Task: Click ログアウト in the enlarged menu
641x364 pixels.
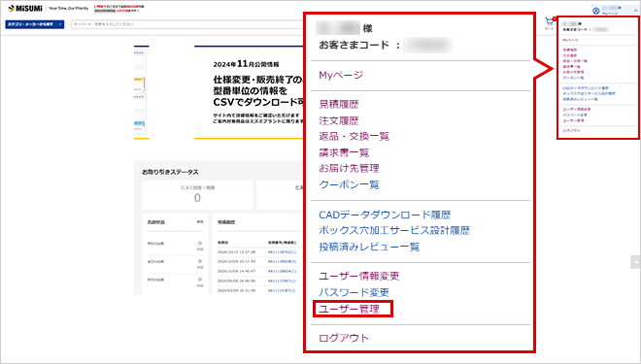Action: point(344,338)
